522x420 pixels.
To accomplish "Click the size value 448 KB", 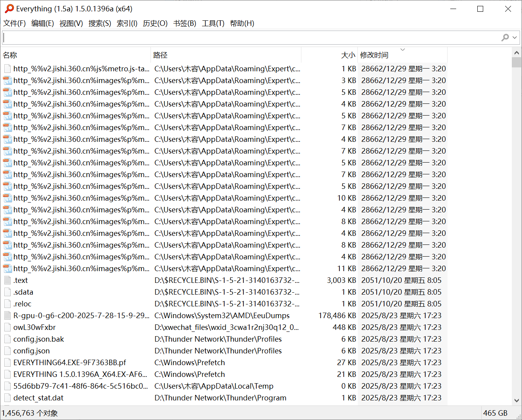I will [344, 328].
